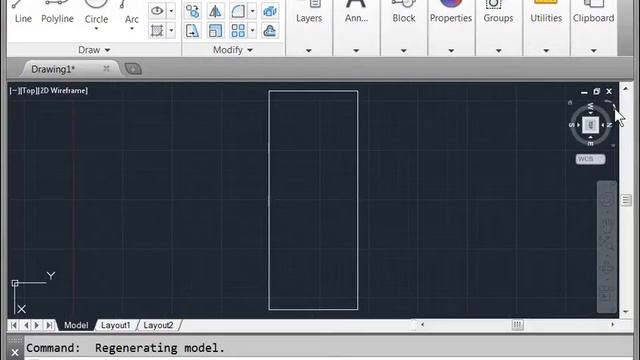640x360 pixels.
Task: Open the Annotation panel button
Action: [356, 12]
